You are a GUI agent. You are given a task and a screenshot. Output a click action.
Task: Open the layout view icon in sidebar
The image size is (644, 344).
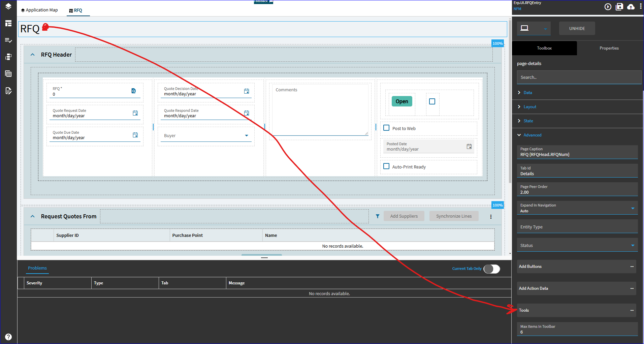point(8,23)
